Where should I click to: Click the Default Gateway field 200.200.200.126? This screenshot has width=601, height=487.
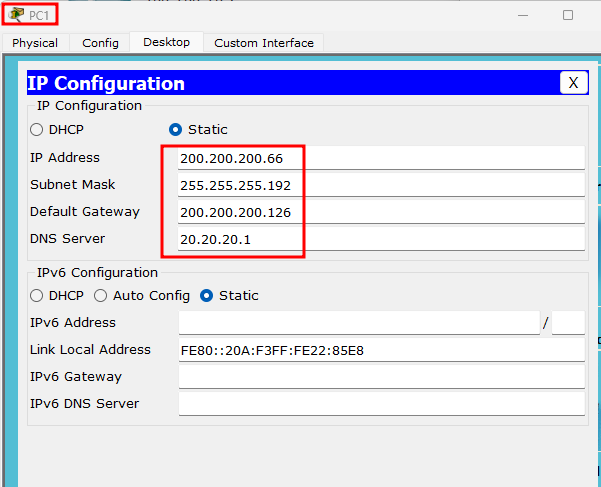pos(381,212)
